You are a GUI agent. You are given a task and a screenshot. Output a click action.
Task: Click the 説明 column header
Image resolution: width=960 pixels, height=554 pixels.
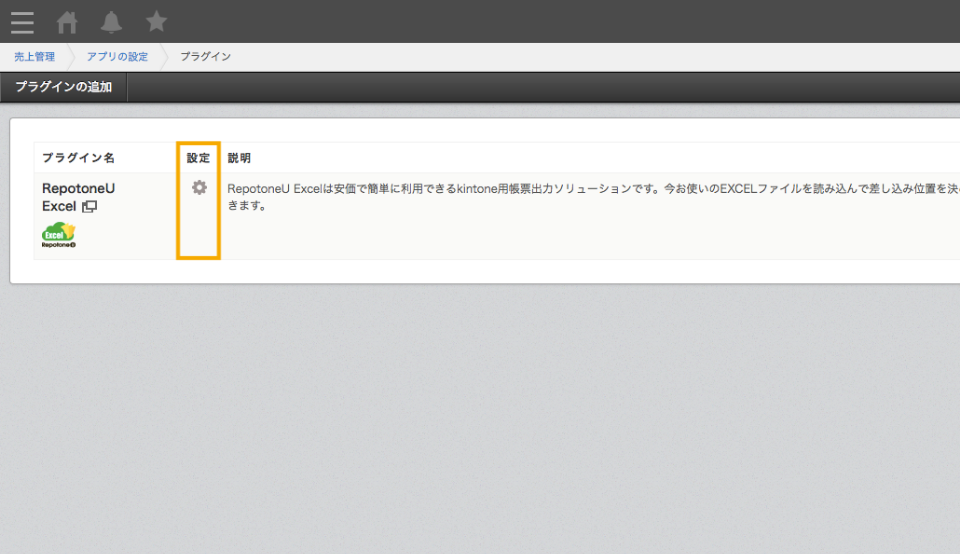pos(239,158)
